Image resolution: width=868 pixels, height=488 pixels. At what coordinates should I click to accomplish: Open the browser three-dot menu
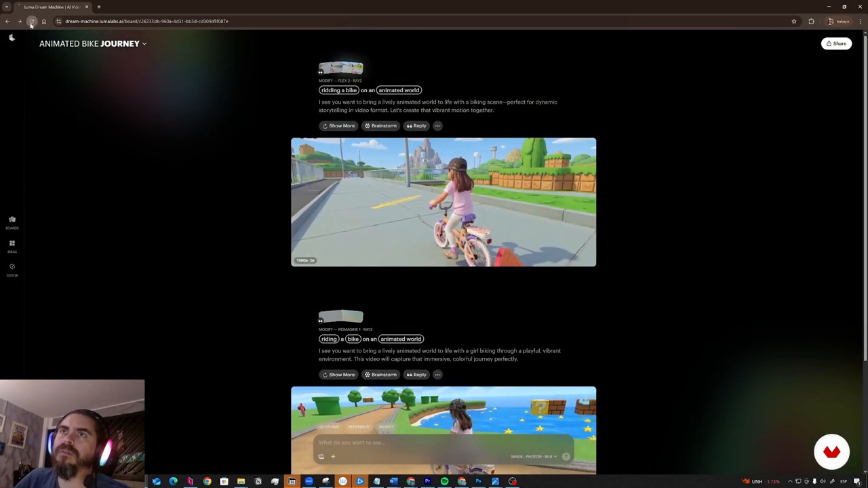(861, 21)
